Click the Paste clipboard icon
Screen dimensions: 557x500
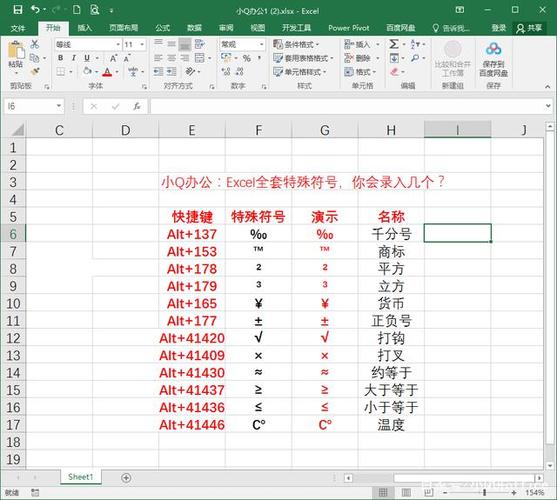pos(16,51)
